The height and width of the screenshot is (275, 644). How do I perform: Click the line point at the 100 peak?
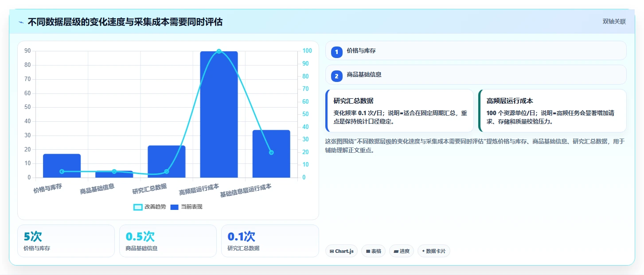[x=219, y=51]
